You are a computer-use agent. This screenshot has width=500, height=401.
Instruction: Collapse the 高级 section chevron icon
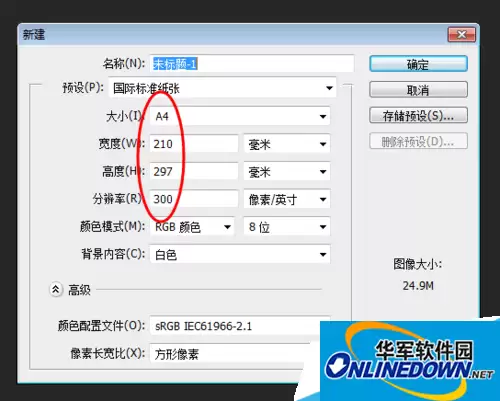[x=56, y=290]
